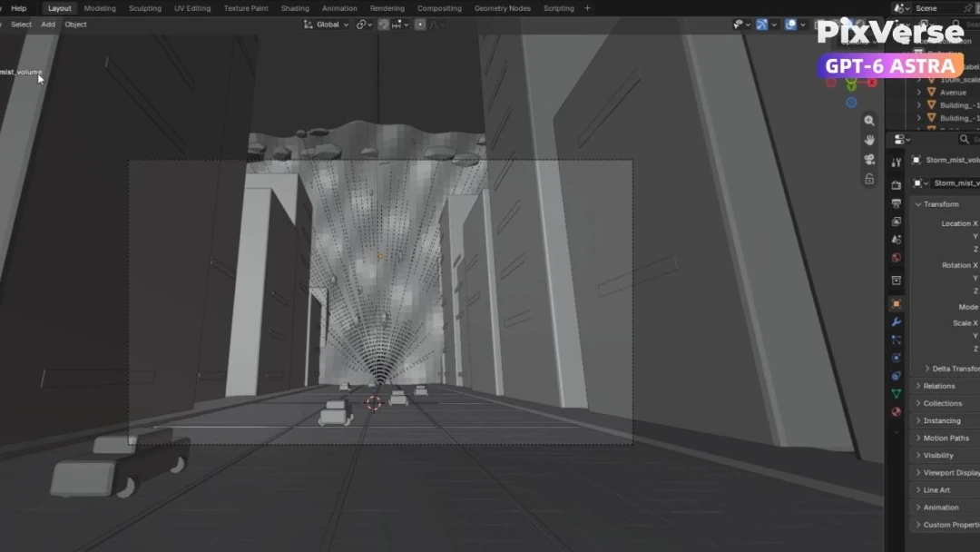Switch to the Modeling workspace tab
The image size is (980, 552).
100,8
